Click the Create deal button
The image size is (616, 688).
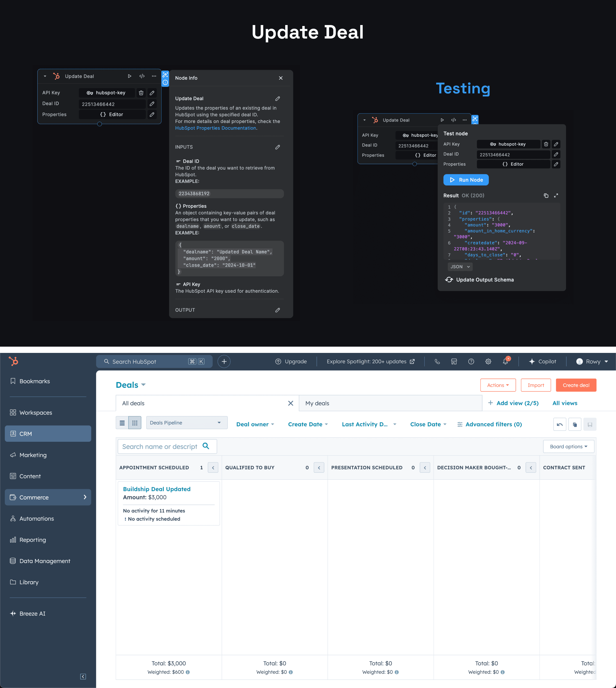576,385
